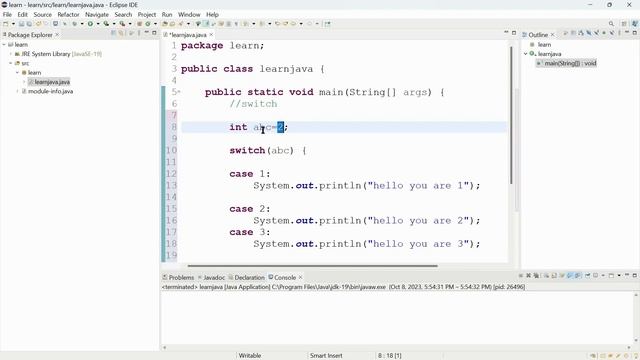Open Package Explorer view menu
The height and width of the screenshot is (360, 640).
[139, 33]
